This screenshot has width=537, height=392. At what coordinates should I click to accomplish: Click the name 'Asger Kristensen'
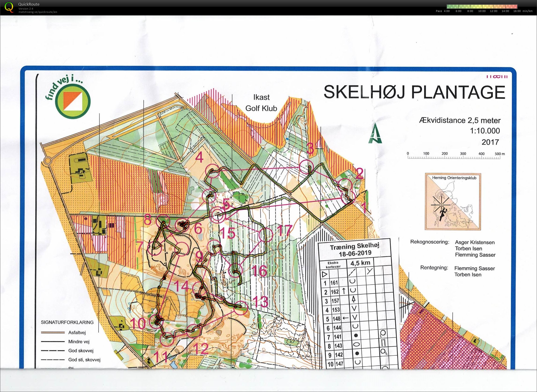(x=475, y=243)
